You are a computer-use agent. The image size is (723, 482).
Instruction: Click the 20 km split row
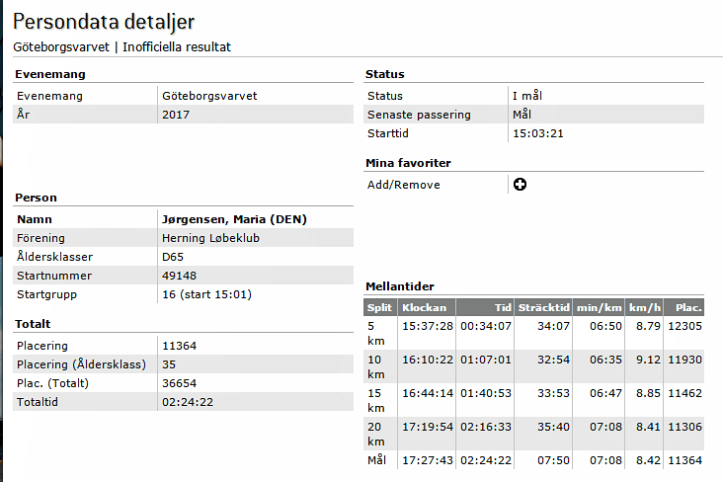click(x=540, y=434)
